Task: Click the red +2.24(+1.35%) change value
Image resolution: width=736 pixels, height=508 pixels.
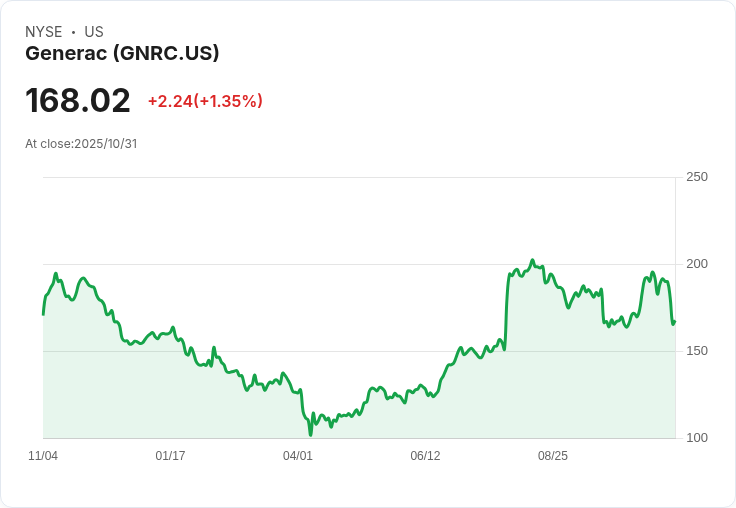Action: pos(205,101)
